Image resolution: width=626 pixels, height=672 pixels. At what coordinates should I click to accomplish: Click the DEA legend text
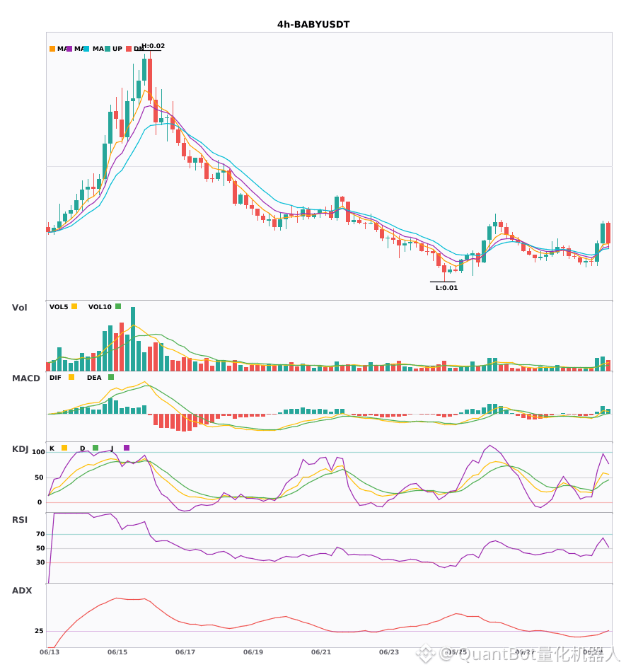point(94,378)
